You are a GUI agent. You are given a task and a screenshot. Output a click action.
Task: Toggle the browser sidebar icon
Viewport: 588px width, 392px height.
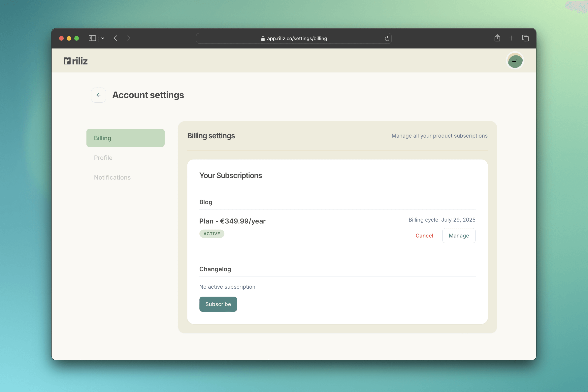point(92,38)
